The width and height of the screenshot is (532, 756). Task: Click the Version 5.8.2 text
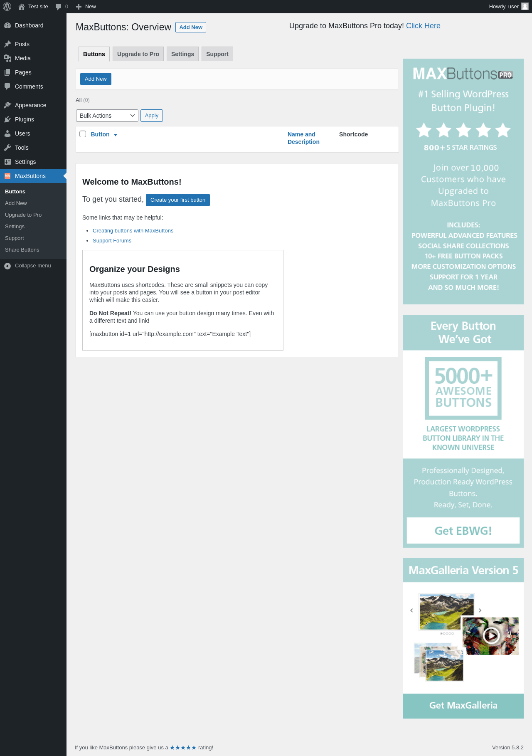508,747
